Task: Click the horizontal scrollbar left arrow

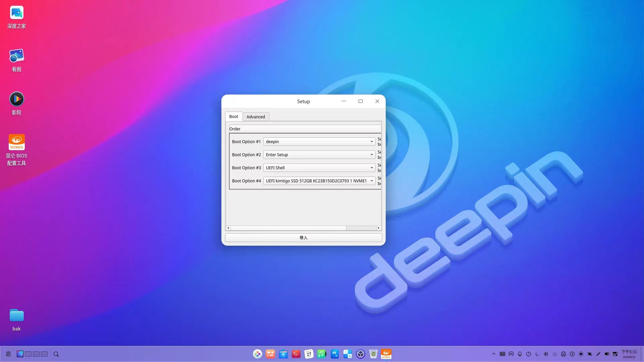Action: (x=228, y=228)
